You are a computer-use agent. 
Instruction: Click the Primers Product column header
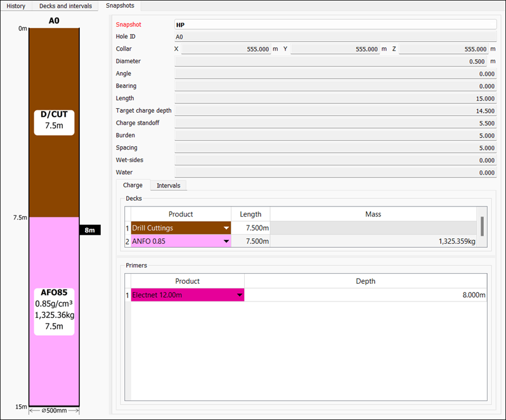pyautogui.click(x=188, y=281)
